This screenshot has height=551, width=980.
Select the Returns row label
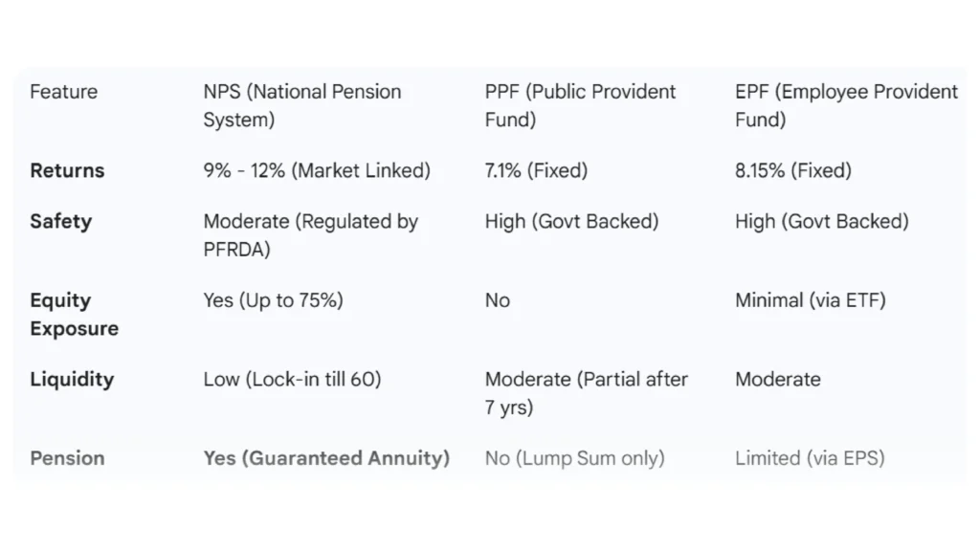pos(67,171)
